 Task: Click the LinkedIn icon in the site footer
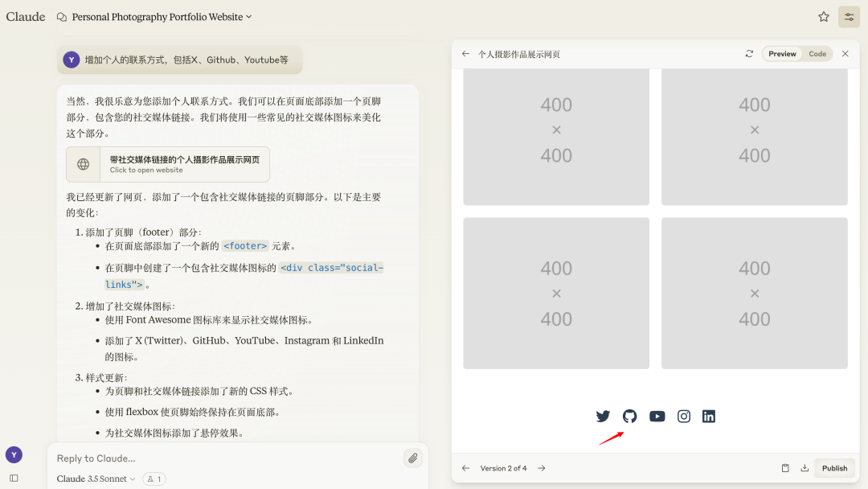pos(709,416)
